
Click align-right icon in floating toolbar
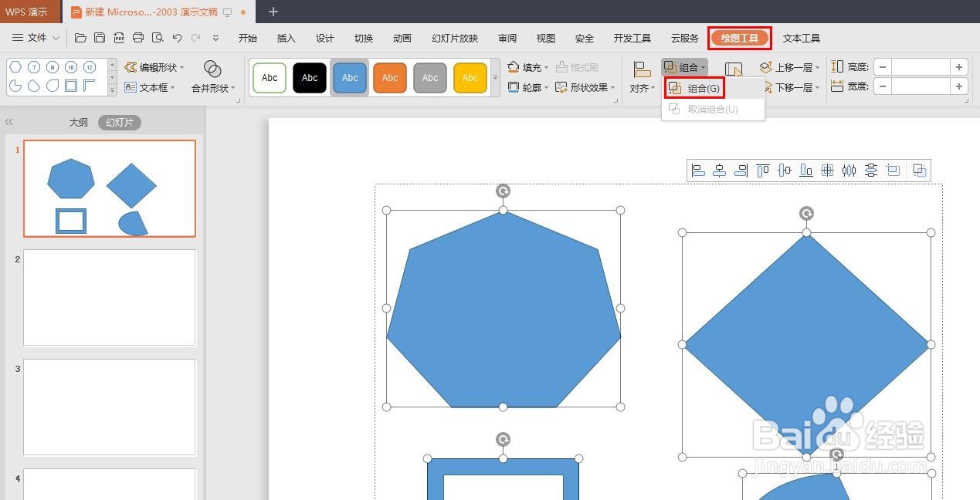coord(741,171)
